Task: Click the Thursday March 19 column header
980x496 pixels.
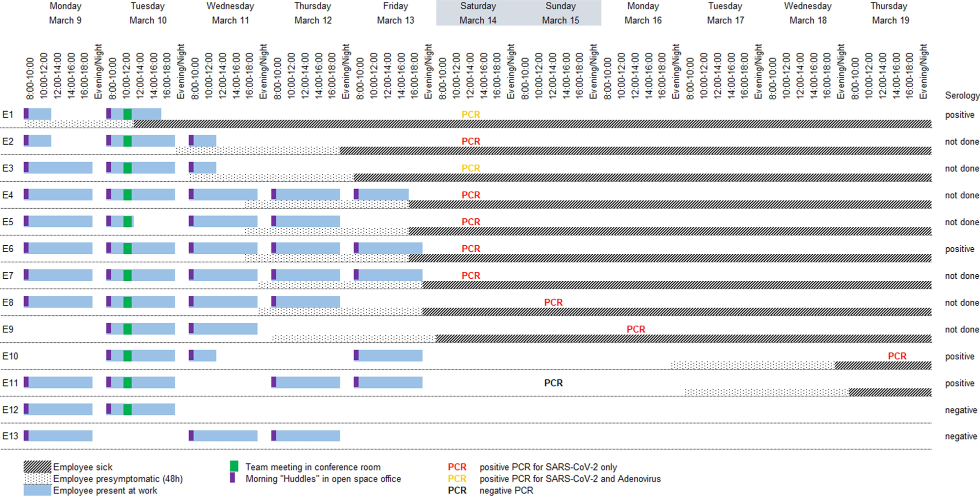Action: click(x=890, y=13)
